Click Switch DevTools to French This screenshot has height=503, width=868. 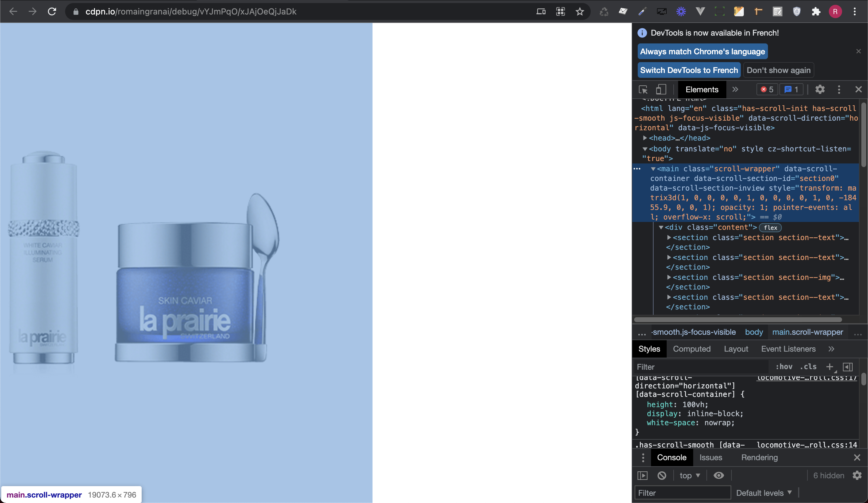point(689,70)
